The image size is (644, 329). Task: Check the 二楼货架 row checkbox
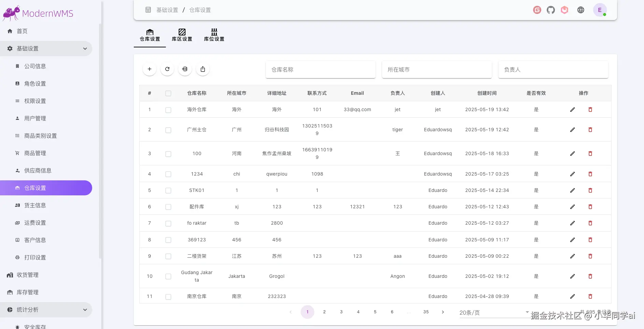[x=168, y=256]
